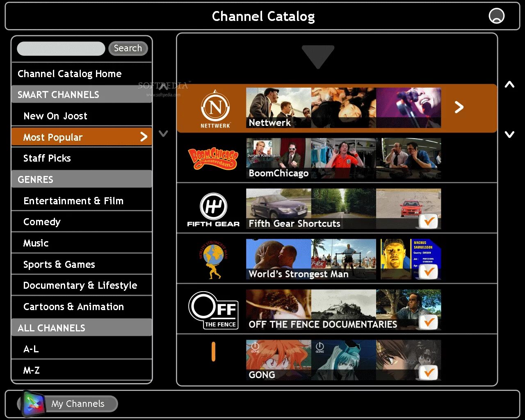The width and height of the screenshot is (525, 420).
Task: Click Nettwerk first thumbnail with men
Action: (x=278, y=107)
